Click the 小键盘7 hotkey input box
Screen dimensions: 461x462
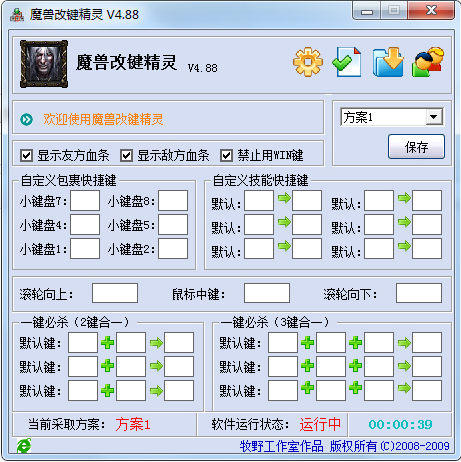click(85, 201)
